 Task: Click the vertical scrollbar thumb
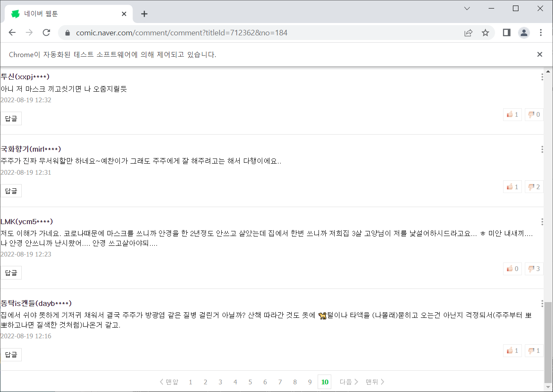[549, 343]
